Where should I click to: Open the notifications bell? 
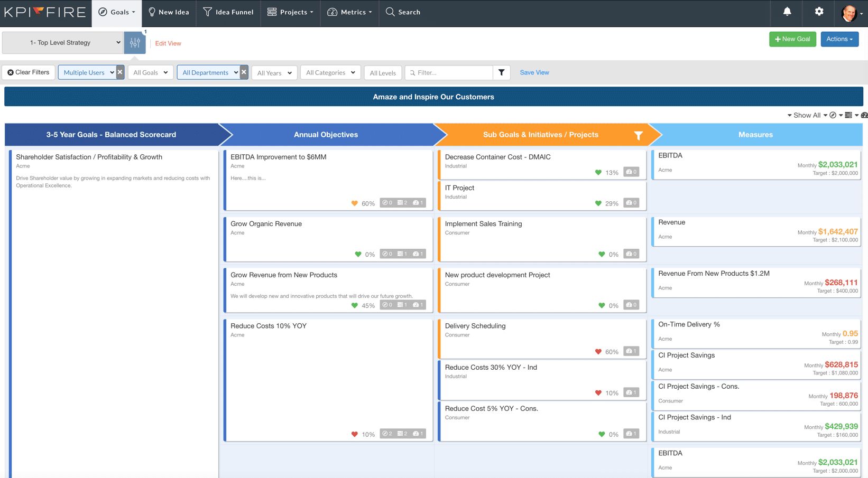coord(787,12)
